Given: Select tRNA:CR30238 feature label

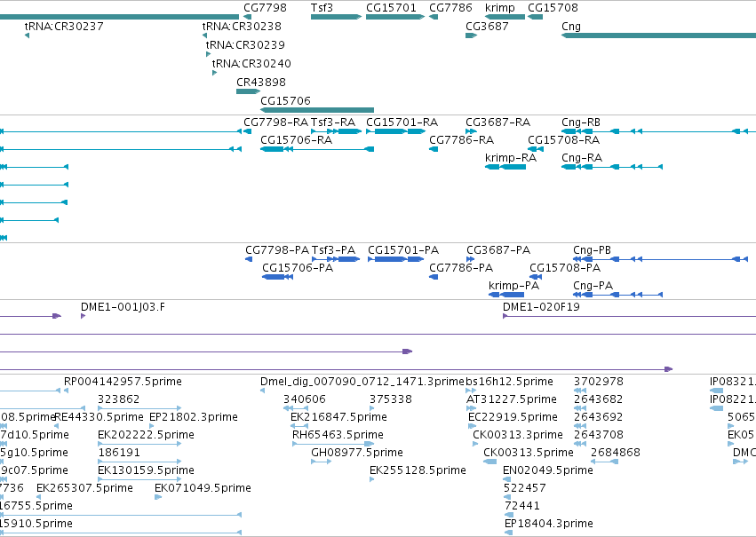Looking at the screenshot, I should tap(242, 26).
